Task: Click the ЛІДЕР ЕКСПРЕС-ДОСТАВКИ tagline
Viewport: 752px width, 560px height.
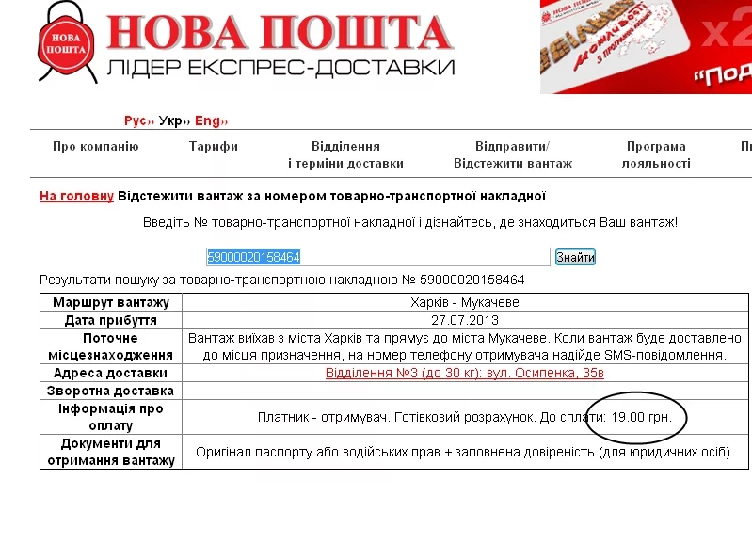Action: [x=280, y=68]
